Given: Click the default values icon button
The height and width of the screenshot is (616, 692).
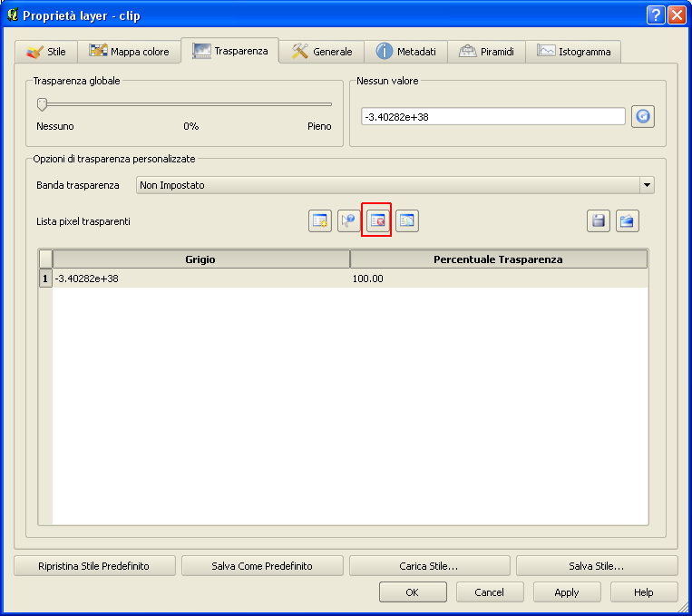Looking at the screenshot, I should point(407,220).
